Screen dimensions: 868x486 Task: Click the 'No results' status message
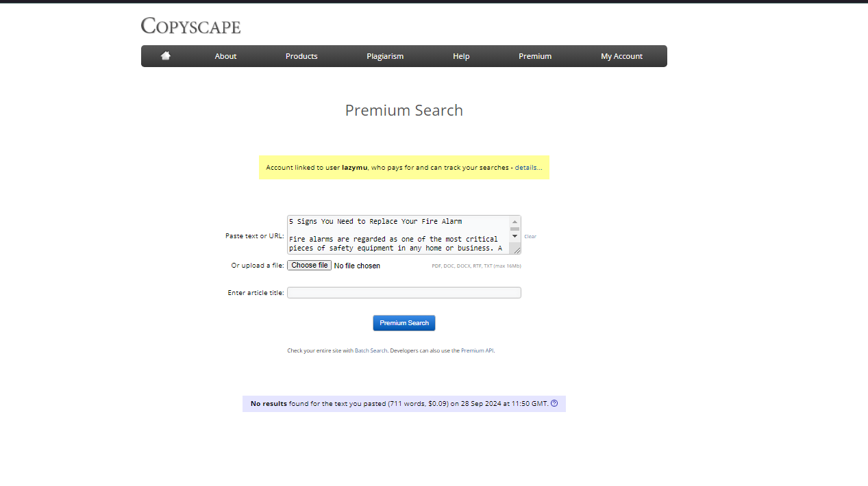(x=269, y=403)
